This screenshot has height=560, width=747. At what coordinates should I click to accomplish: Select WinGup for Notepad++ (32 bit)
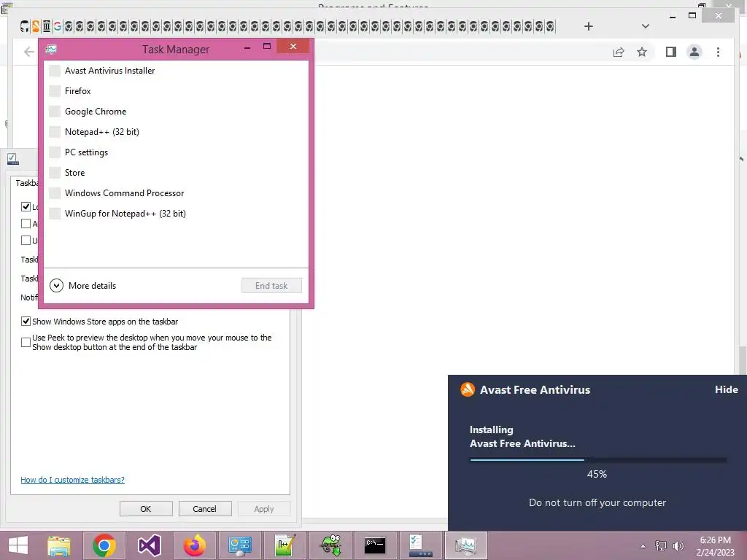click(x=176, y=214)
